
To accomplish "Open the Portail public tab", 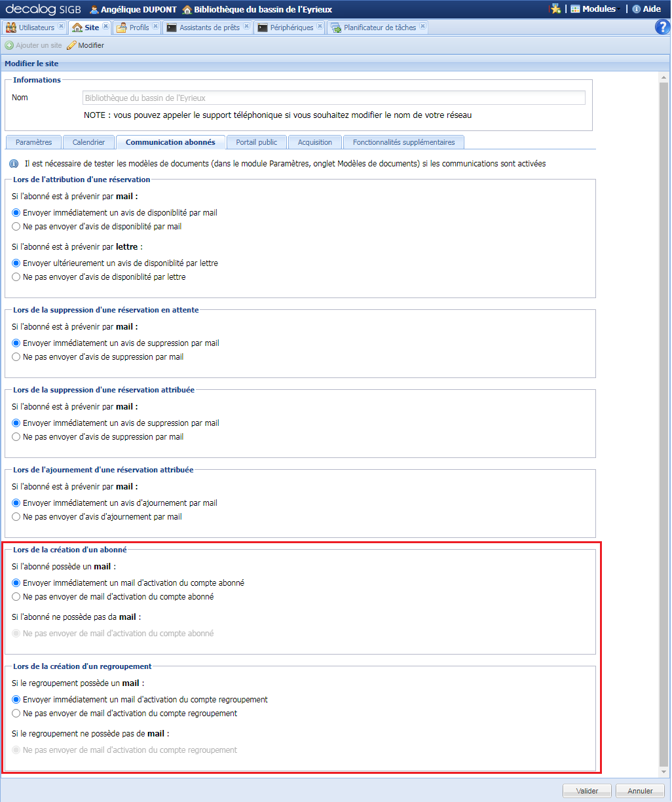I will click(256, 142).
